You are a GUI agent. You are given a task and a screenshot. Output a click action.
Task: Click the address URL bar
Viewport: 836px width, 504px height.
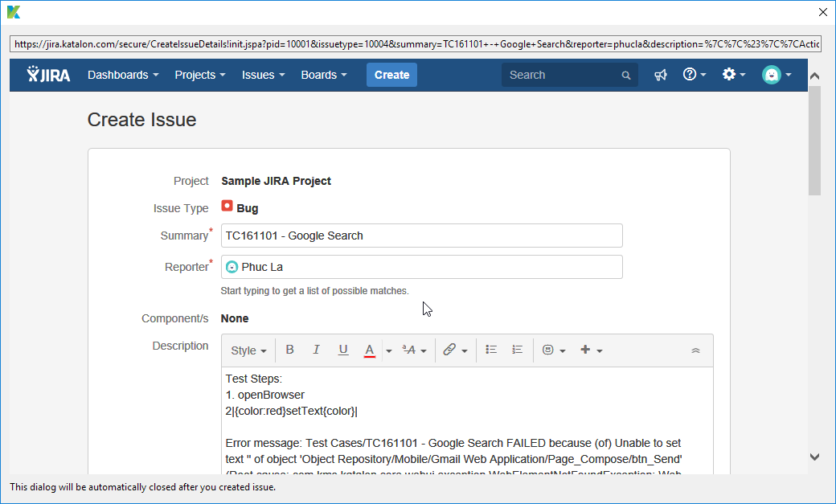point(416,43)
